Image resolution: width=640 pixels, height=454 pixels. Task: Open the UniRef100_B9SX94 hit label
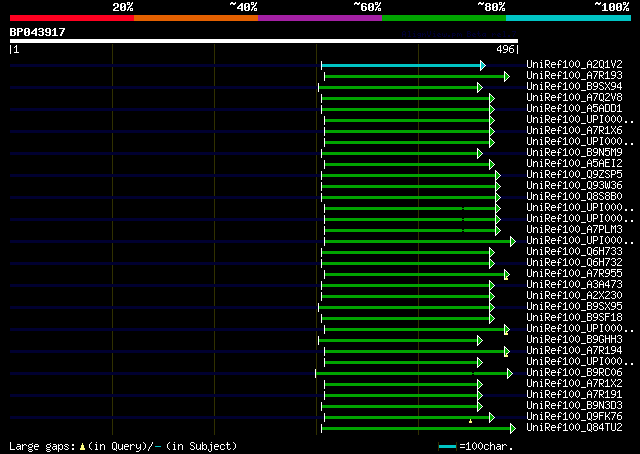[x=574, y=87]
